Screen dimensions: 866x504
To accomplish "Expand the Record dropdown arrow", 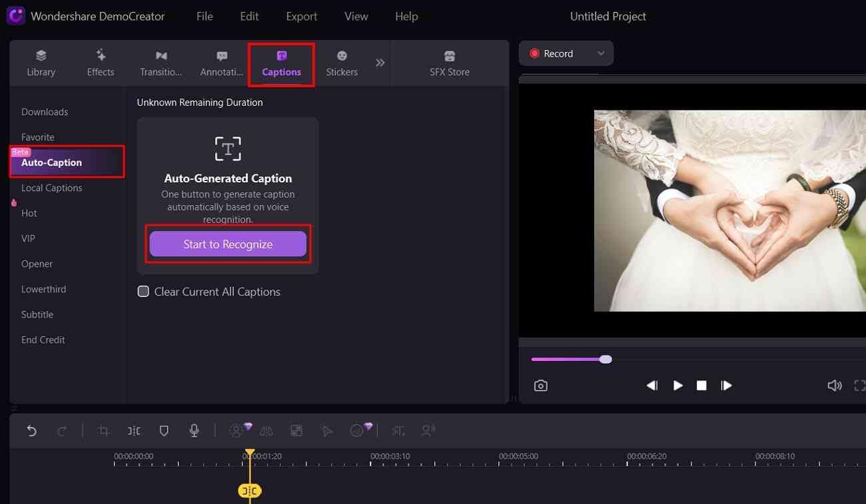I will click(x=601, y=53).
